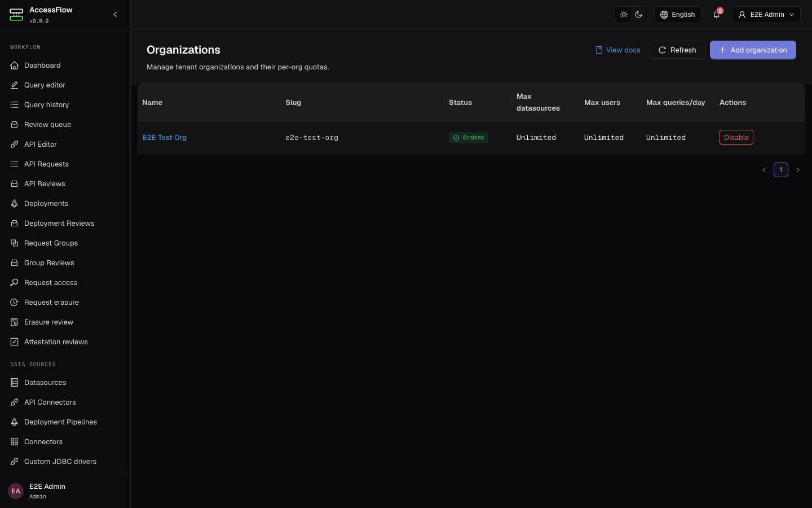Click the EA avatar in the sidebar footer
The image size is (812, 508).
coord(16,491)
